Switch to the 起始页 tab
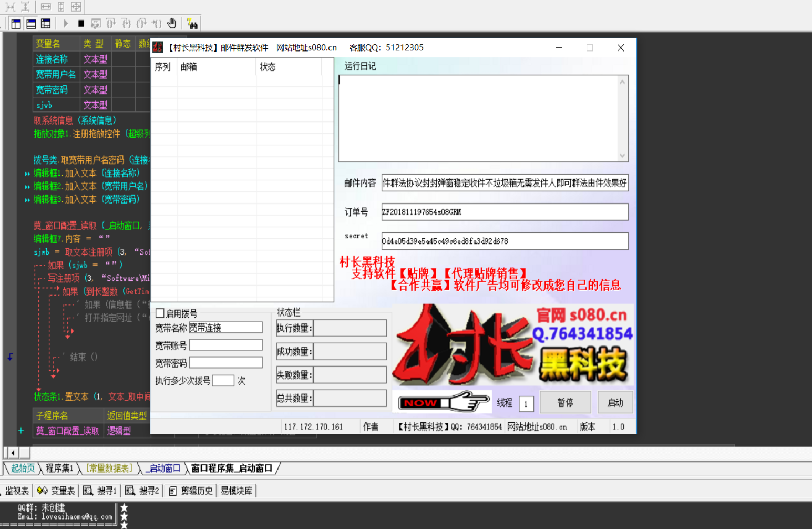This screenshot has height=529, width=812. [x=23, y=468]
